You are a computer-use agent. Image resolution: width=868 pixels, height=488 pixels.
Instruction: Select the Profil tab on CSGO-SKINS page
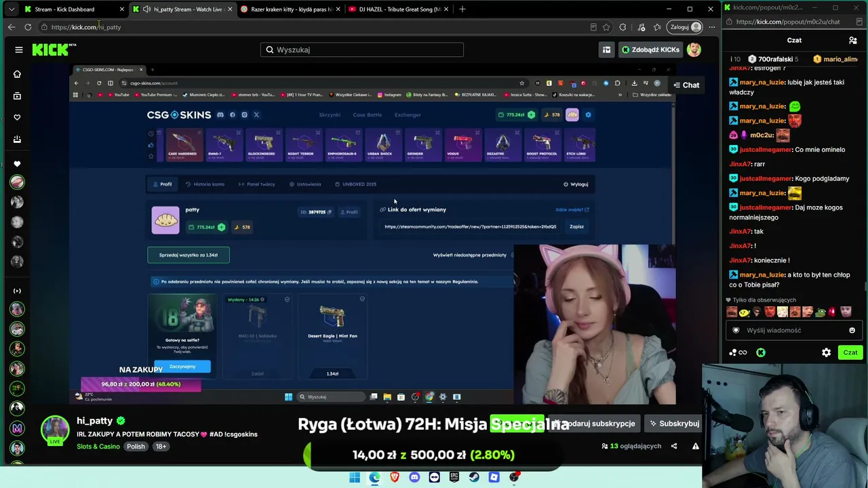pos(162,184)
